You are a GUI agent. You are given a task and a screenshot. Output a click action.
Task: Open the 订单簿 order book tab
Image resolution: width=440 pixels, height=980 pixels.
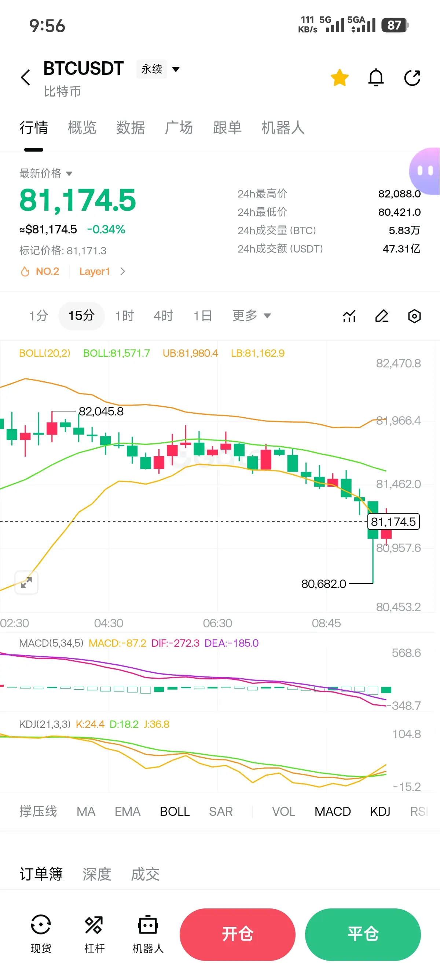click(41, 874)
